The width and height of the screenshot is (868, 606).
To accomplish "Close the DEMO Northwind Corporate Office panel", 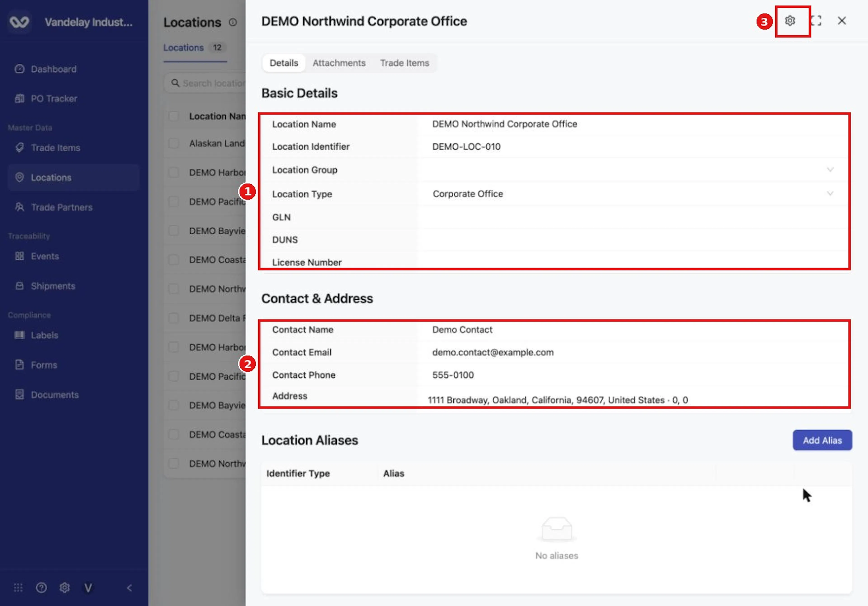I will coord(842,21).
